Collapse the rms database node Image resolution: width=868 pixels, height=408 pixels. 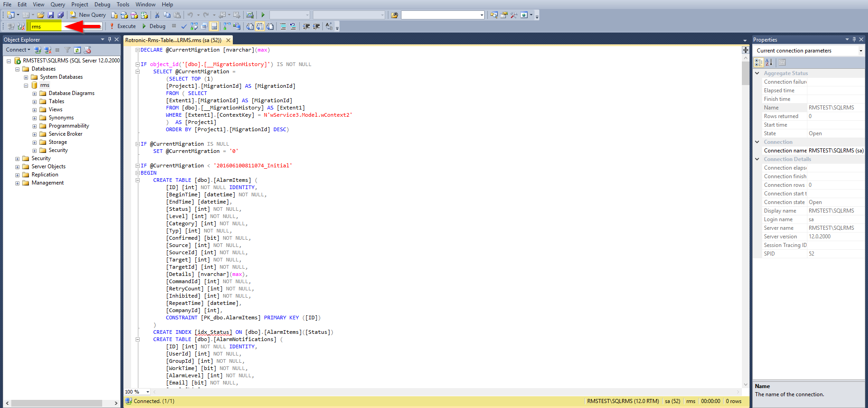(x=26, y=85)
